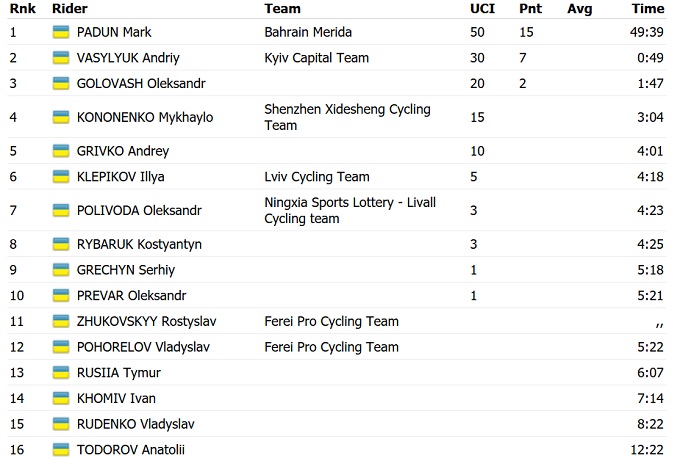680x458 pixels.
Task: Click the flag beside ZHUKOVSKYY Rostyslav
Action: (60, 322)
